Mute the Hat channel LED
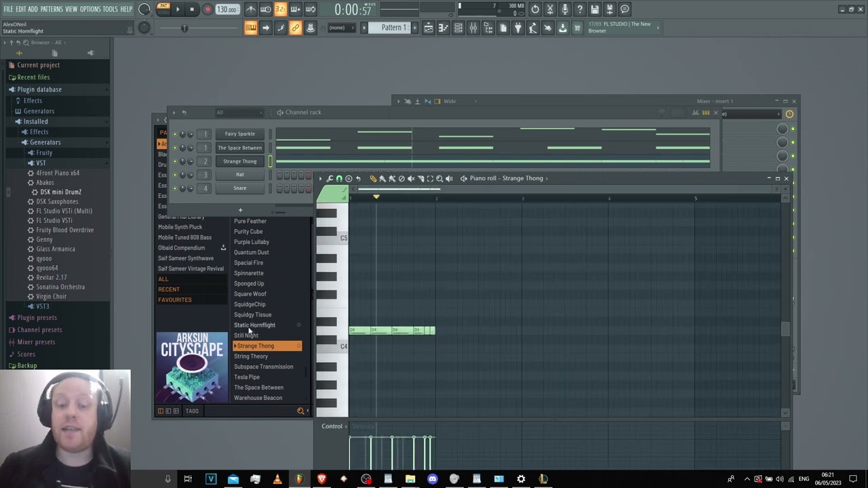868x488 pixels. click(174, 175)
